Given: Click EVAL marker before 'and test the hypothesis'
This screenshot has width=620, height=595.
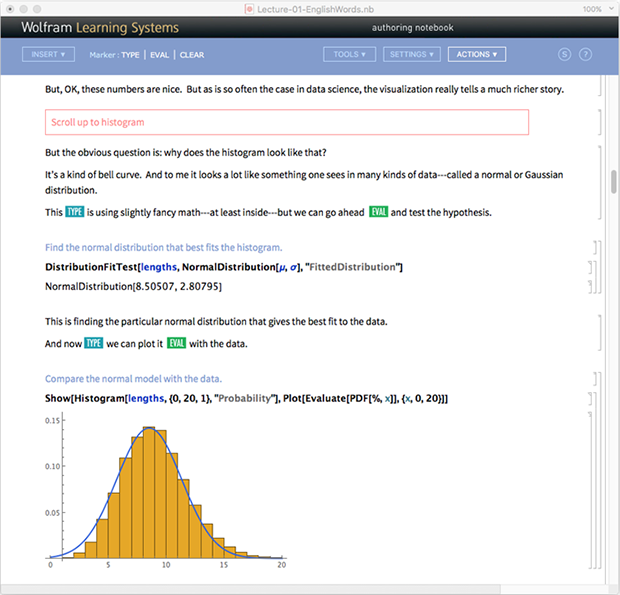Looking at the screenshot, I should 378,212.
